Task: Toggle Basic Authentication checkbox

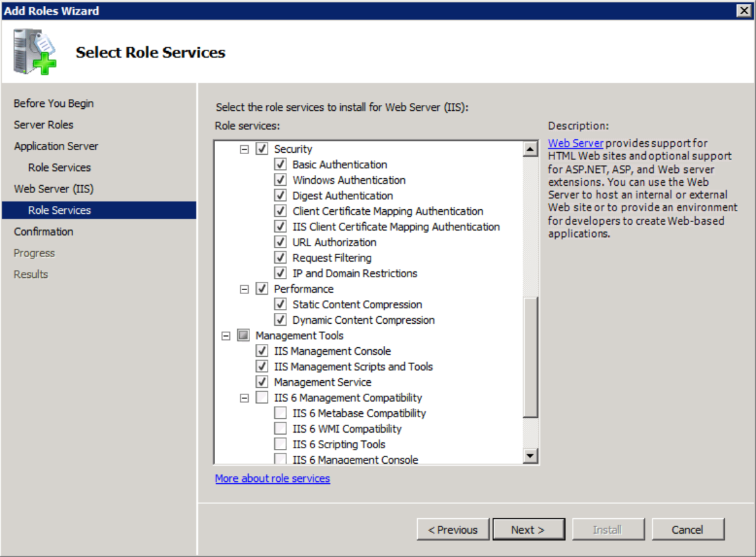Action: (280, 165)
